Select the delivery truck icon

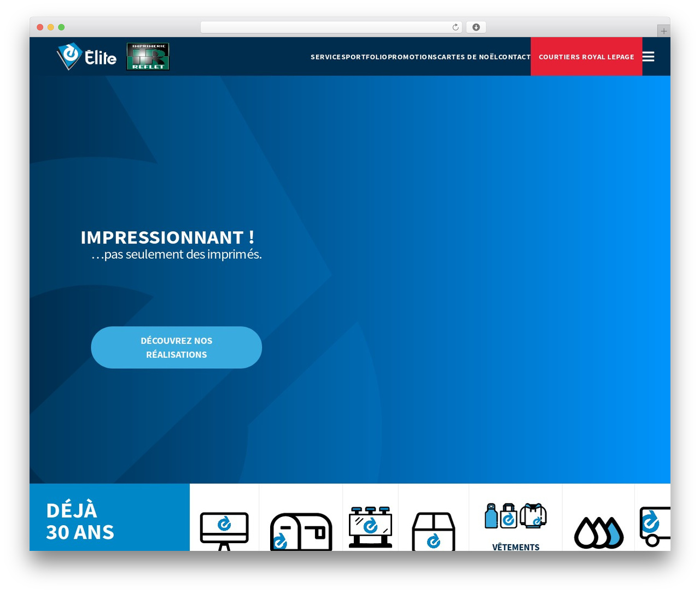click(655, 526)
